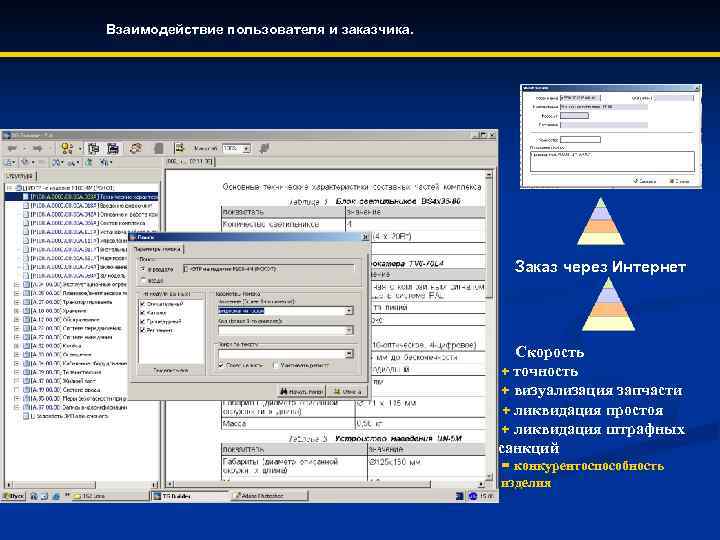720x540 pixels.
Task: Click the right cancel button in the order form
Action: (x=679, y=181)
